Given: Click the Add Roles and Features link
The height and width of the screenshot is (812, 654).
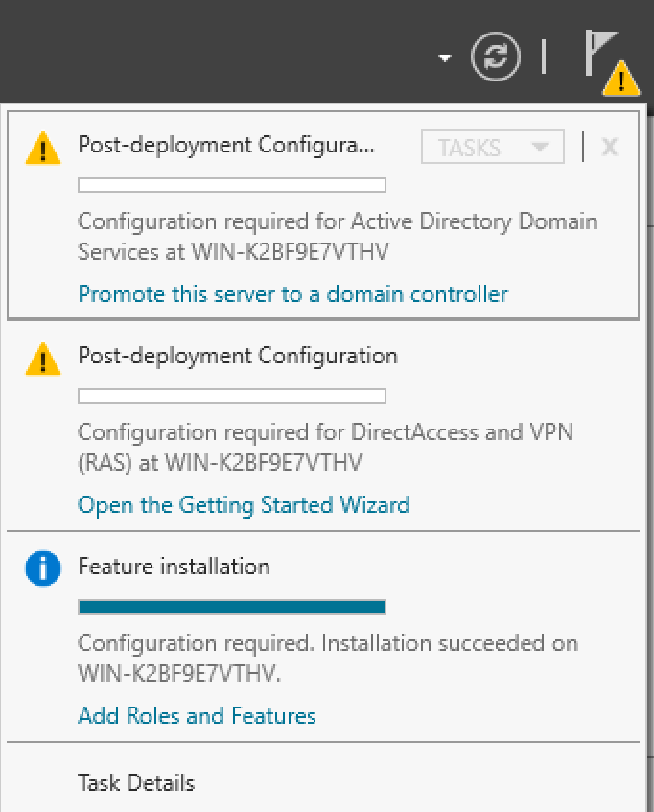Looking at the screenshot, I should pyautogui.click(x=197, y=716).
